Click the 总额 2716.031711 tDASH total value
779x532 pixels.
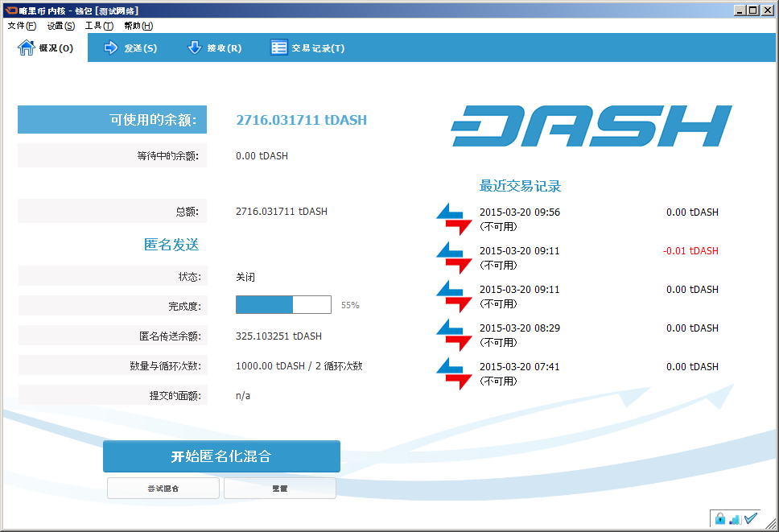tap(281, 212)
